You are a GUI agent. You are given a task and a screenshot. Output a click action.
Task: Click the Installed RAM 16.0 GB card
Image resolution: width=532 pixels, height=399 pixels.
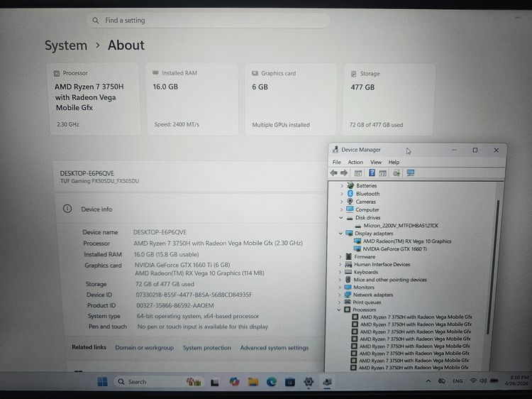pyautogui.click(x=192, y=99)
